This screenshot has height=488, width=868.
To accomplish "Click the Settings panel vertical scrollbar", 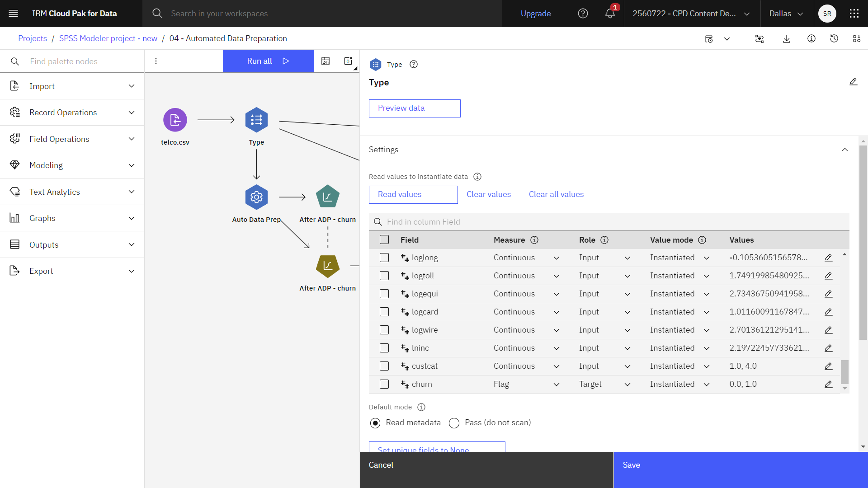I will pos(863,242).
